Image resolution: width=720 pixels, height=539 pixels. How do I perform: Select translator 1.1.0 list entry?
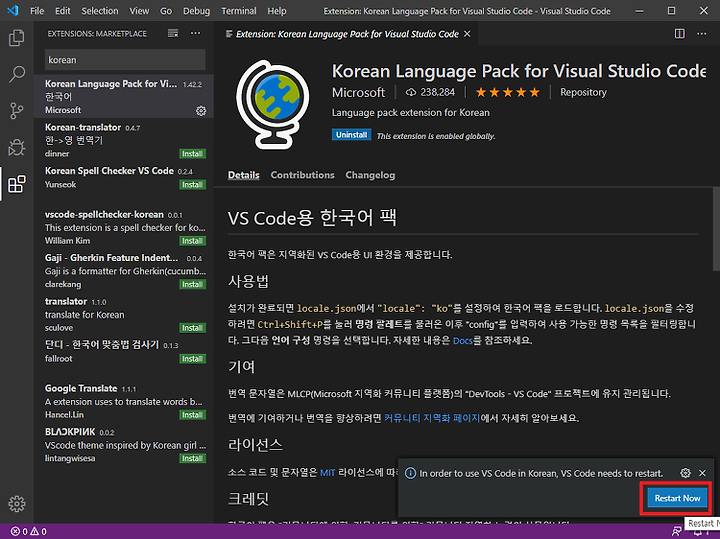click(124, 314)
